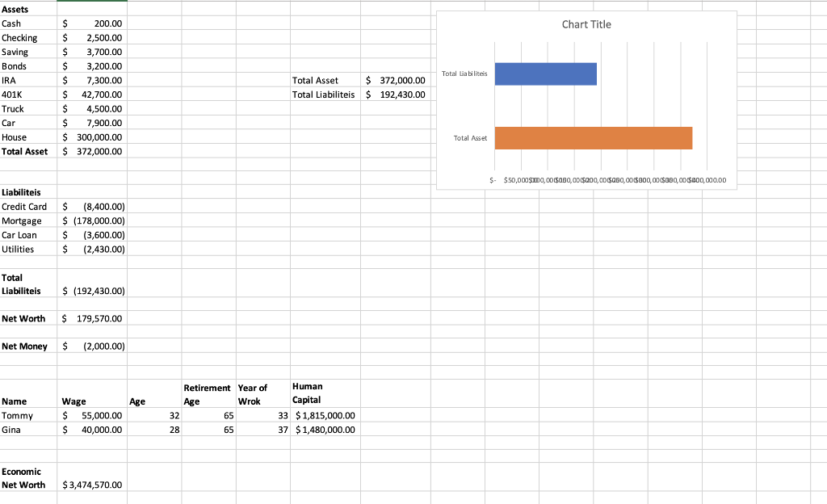Click the 401K label cell
Viewport: 827px width, 504px height.
pos(28,94)
